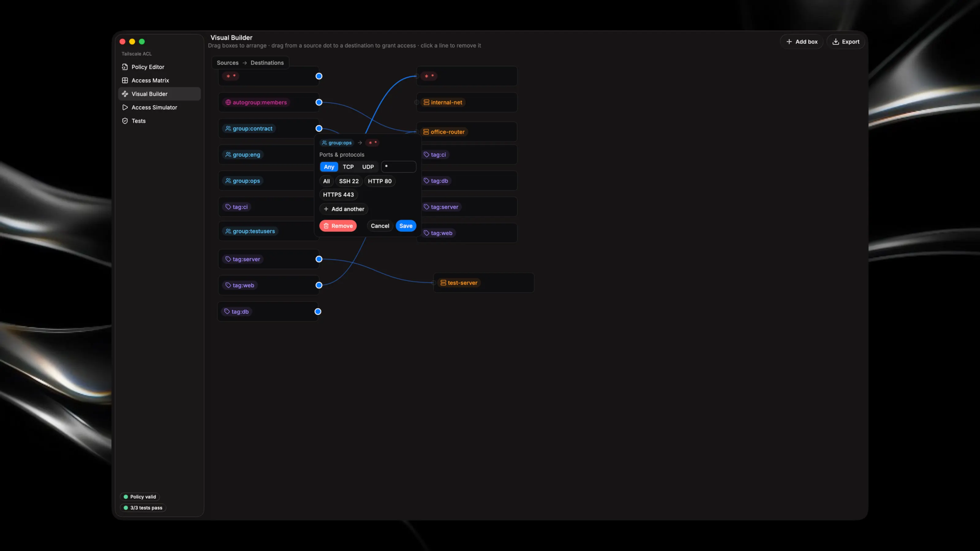Choose the SSH 22 preset
The width and height of the screenshot is (980, 551).
(349, 181)
